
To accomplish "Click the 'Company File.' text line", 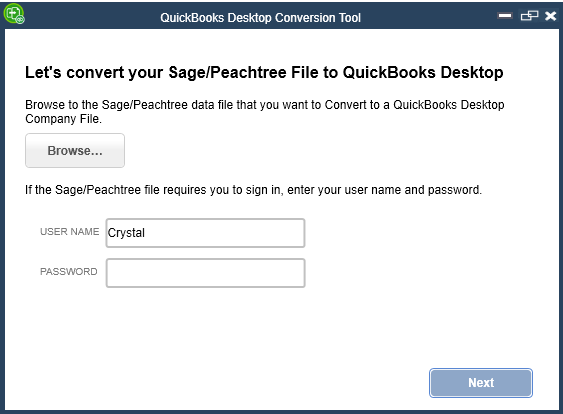I will pos(64,119).
